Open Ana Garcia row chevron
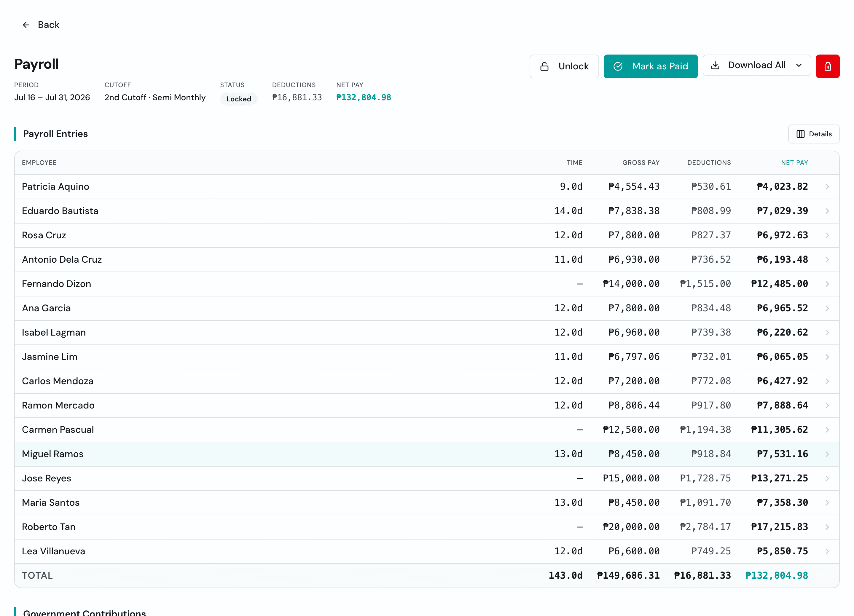This screenshot has height=616, width=854. [x=827, y=308]
